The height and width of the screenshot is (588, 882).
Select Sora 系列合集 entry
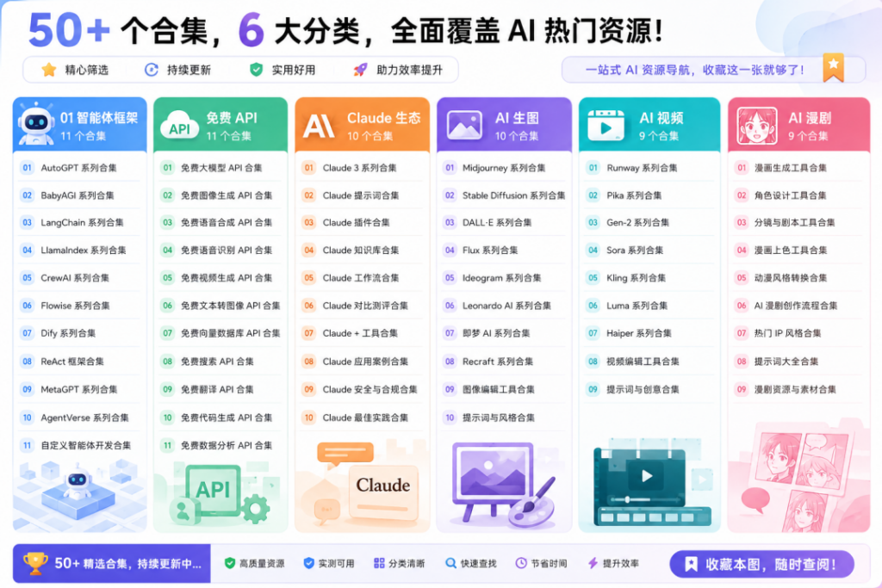click(x=649, y=251)
